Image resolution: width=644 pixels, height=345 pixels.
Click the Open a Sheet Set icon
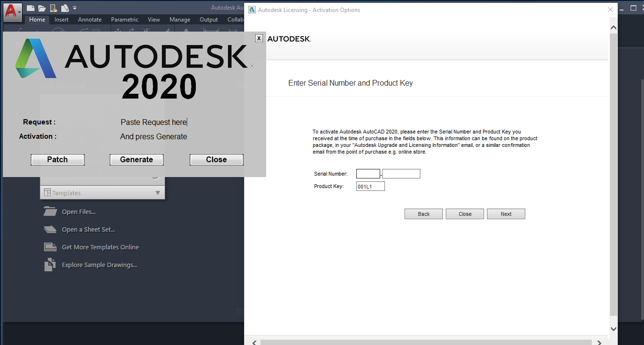50,229
